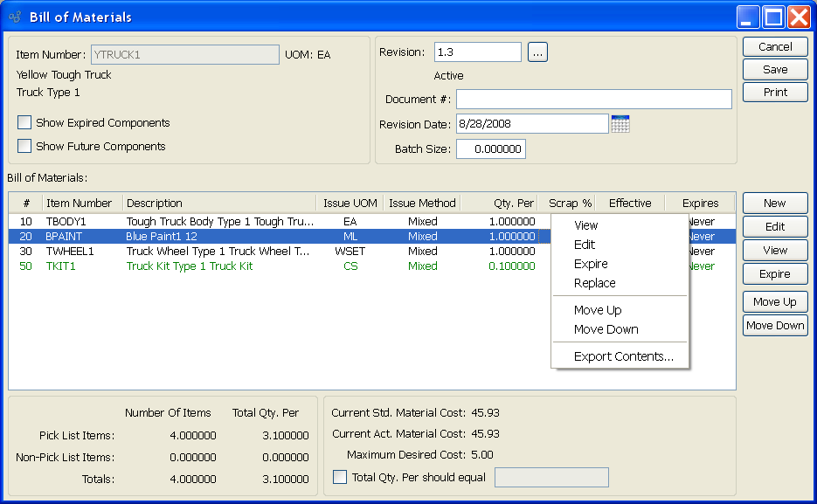Open the Revision Date calendar picker
Screen dimensions: 817x504
pos(620,124)
